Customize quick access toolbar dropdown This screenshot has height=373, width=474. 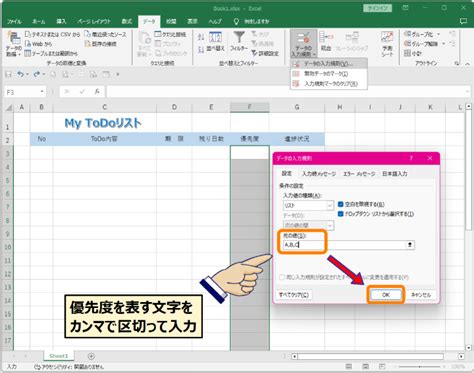click(118, 74)
